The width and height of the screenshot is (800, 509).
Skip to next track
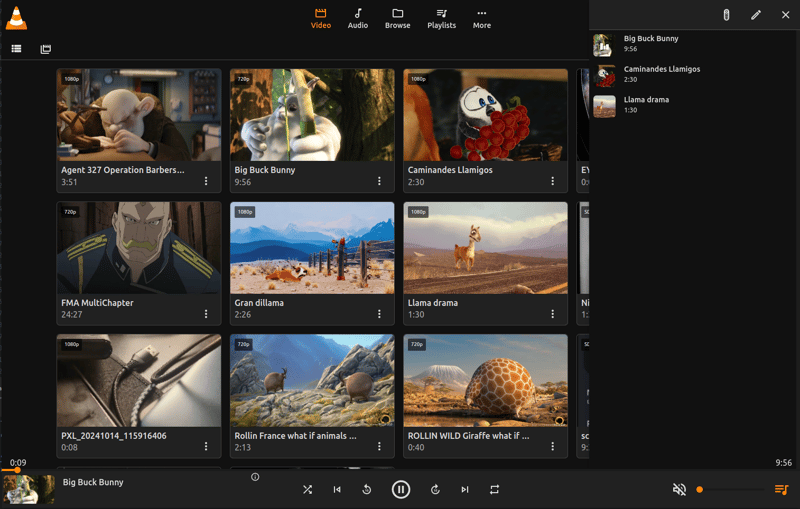point(464,490)
